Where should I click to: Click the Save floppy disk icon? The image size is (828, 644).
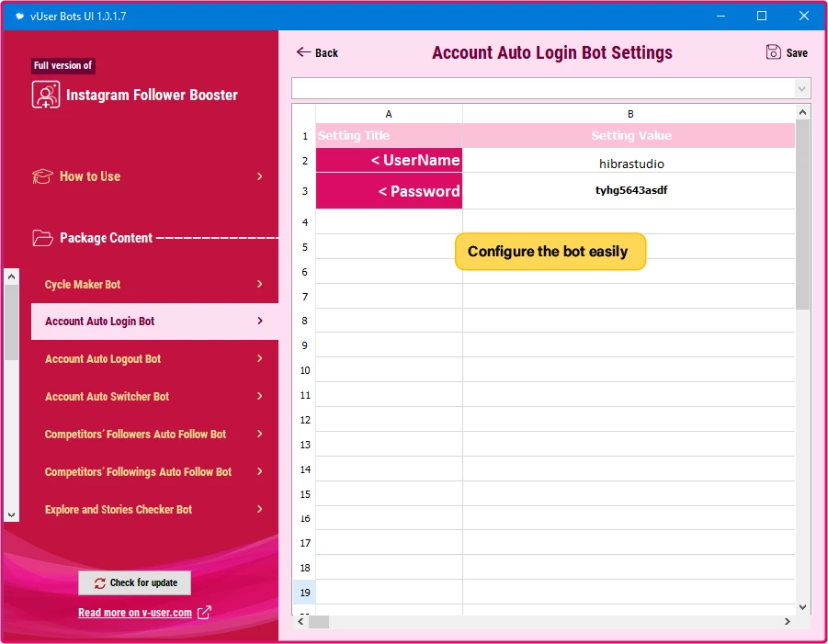[773, 51]
